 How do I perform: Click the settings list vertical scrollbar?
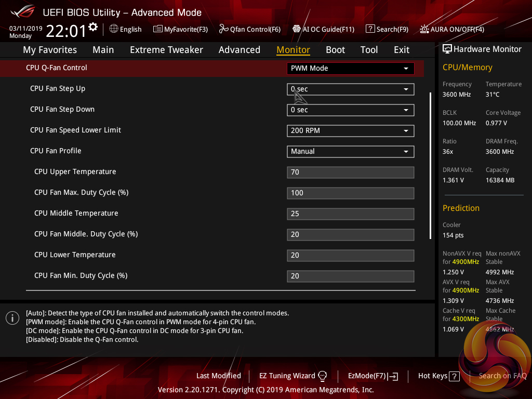point(430,166)
